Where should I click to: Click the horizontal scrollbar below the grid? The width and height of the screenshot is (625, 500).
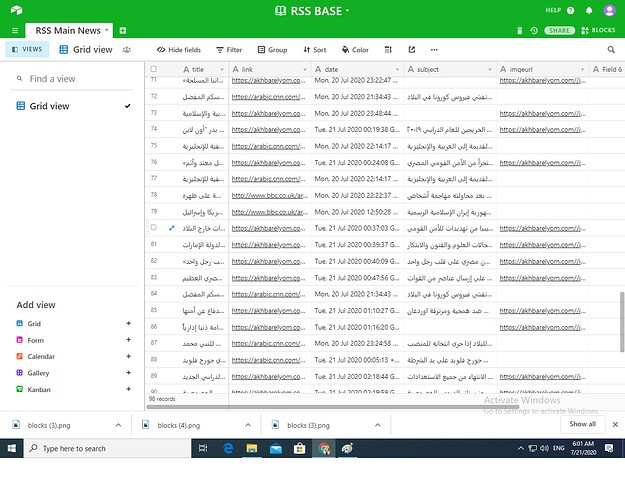point(335,407)
